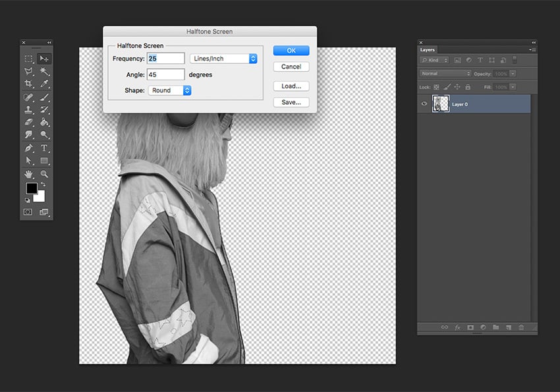Click the black foreground color swatch

[31, 188]
